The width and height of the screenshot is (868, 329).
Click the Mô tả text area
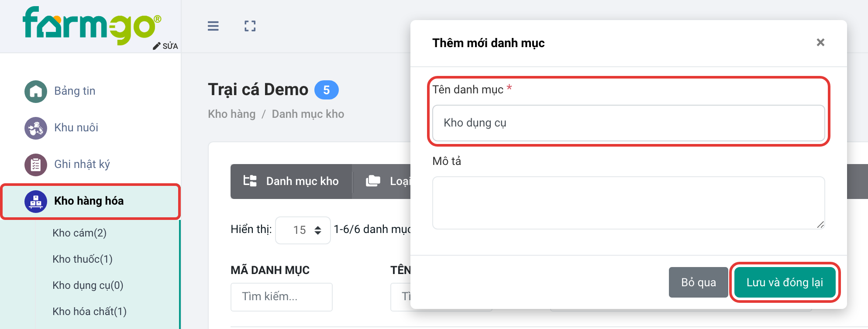(629, 203)
